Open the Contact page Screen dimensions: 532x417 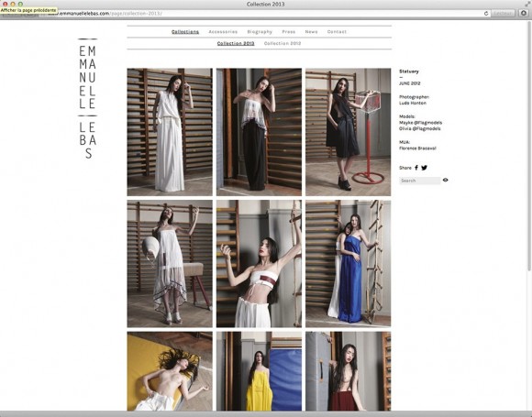337,31
